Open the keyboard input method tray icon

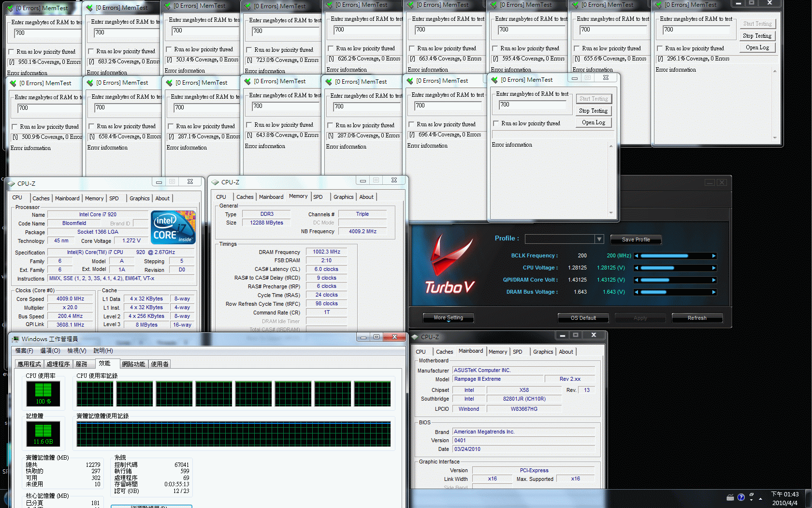[730, 497]
